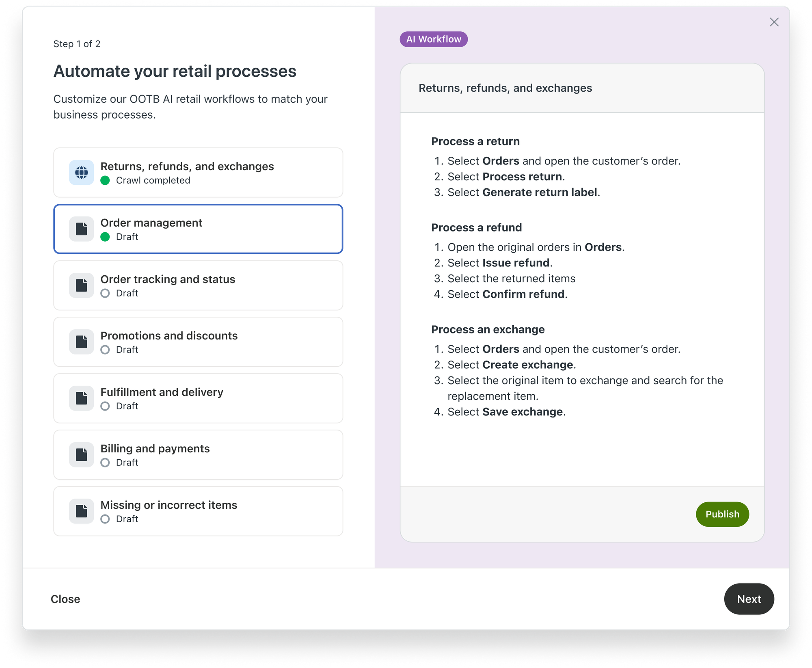
Task: Click the Draft status circle under Billing and payments
Action: point(105,463)
